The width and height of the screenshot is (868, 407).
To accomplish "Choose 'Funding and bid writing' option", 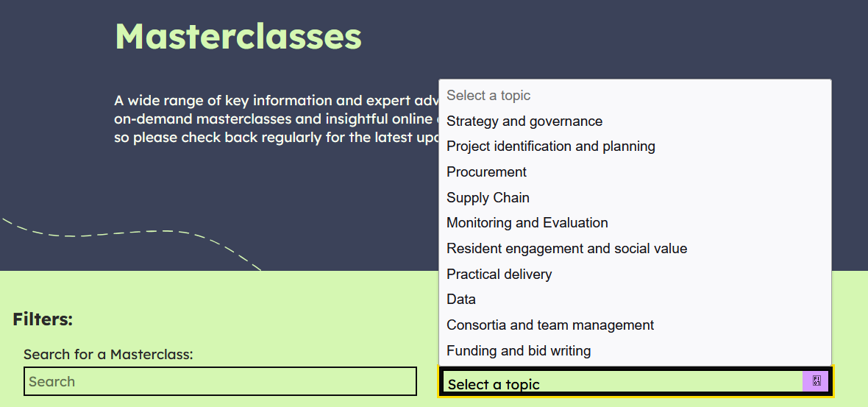I will coord(519,351).
